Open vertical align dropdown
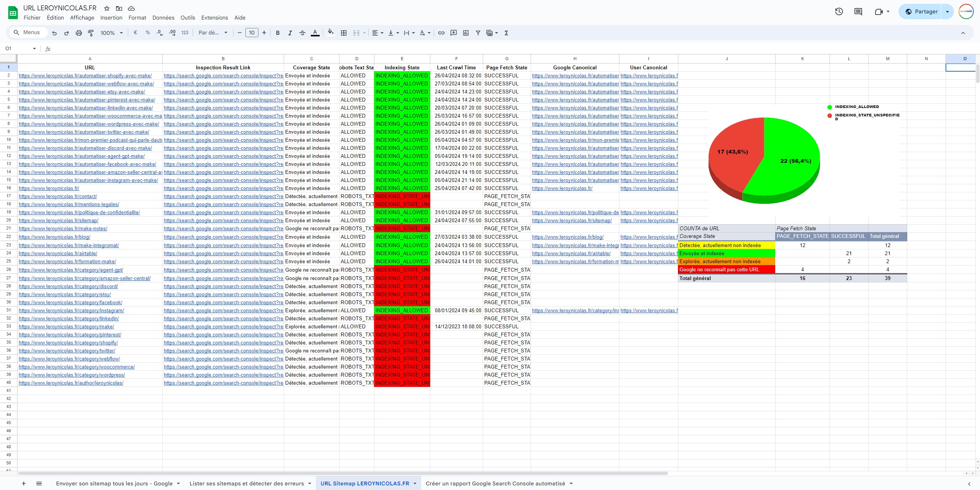The height and width of the screenshot is (490, 980). 394,33
